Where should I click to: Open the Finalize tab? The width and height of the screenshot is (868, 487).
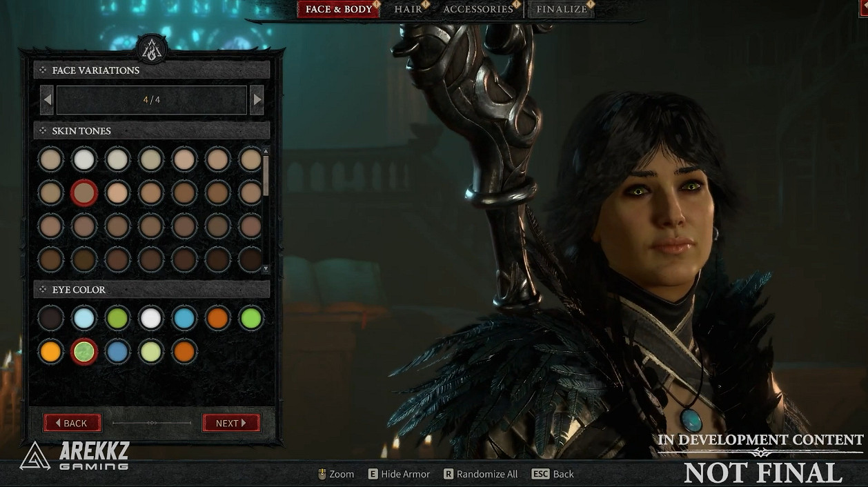pyautogui.click(x=562, y=10)
